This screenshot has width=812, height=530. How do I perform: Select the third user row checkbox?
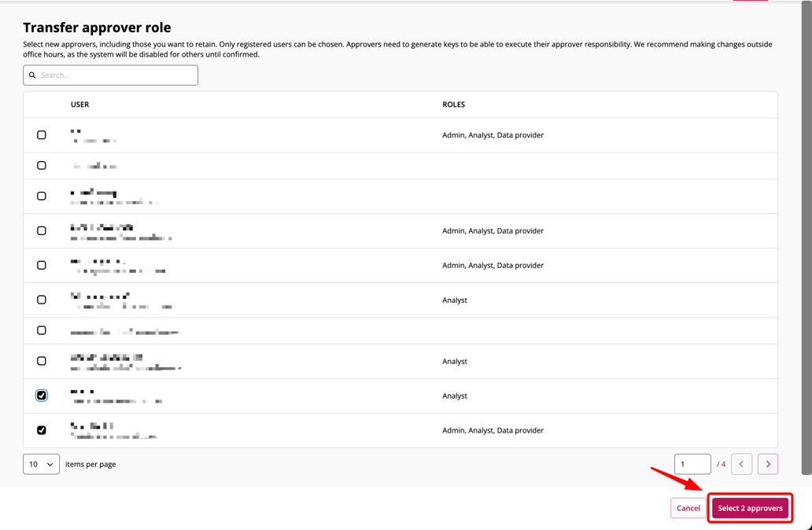coord(42,197)
